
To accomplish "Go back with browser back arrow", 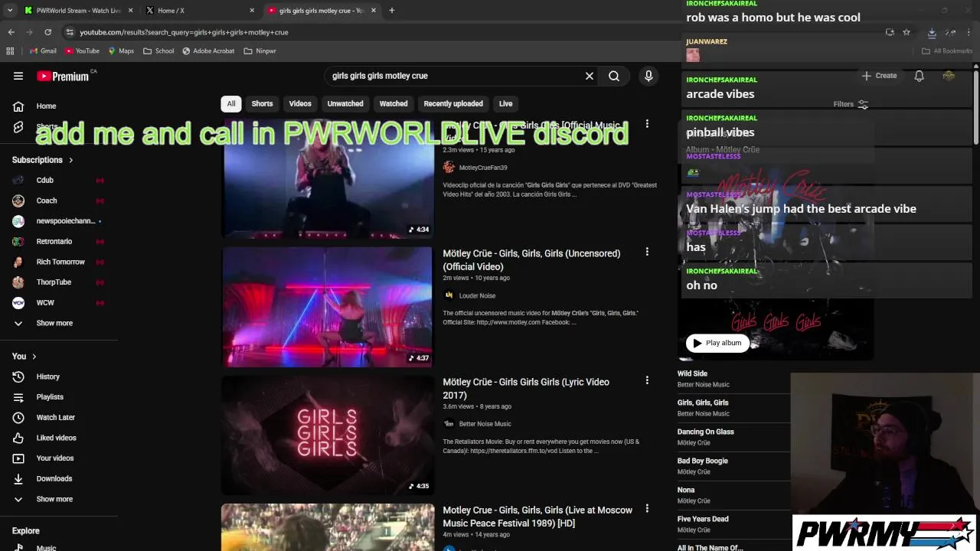I will 11,32.
